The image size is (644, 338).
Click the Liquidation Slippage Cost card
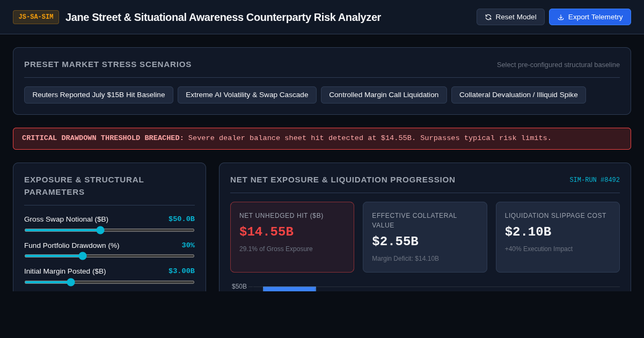(x=558, y=237)
